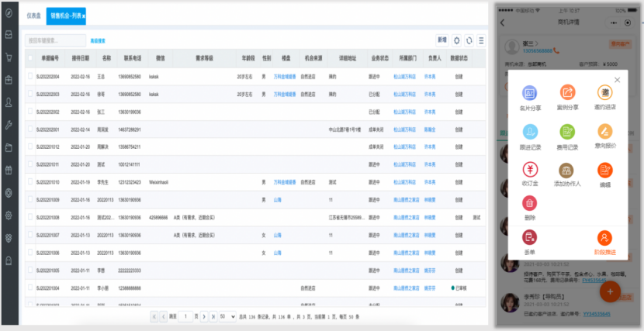Go to the next page
644x331 pixels.
click(204, 316)
